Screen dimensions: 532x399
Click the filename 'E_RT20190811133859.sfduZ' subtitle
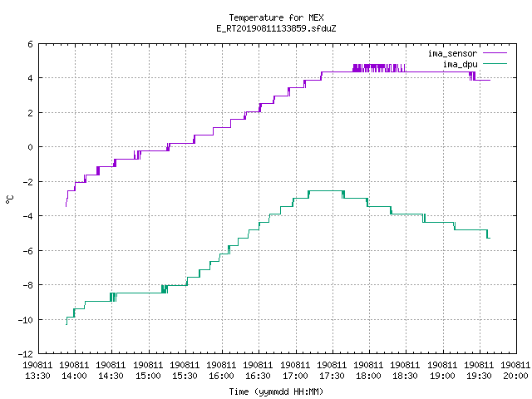[x=276, y=28]
